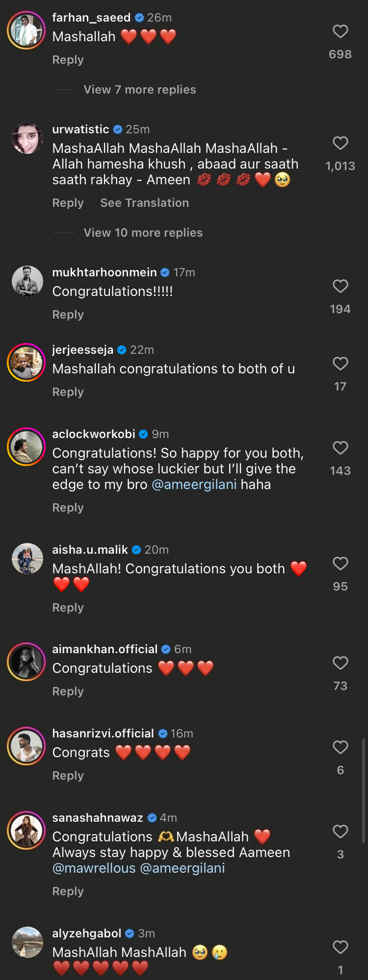Tap heart on alyzehgabol's comment
The width and height of the screenshot is (368, 980).
coord(340,947)
